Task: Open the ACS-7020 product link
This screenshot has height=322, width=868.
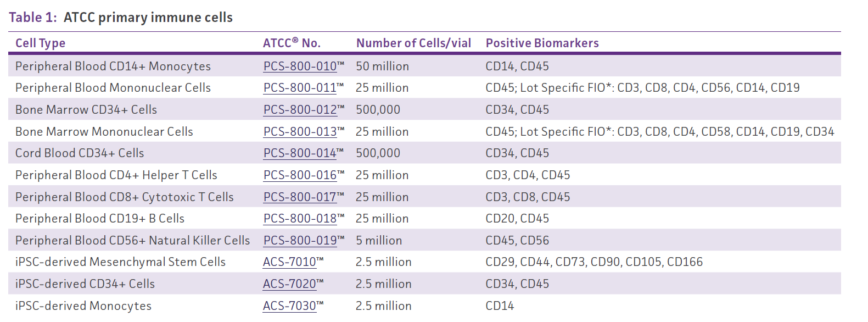Action: coord(289,284)
